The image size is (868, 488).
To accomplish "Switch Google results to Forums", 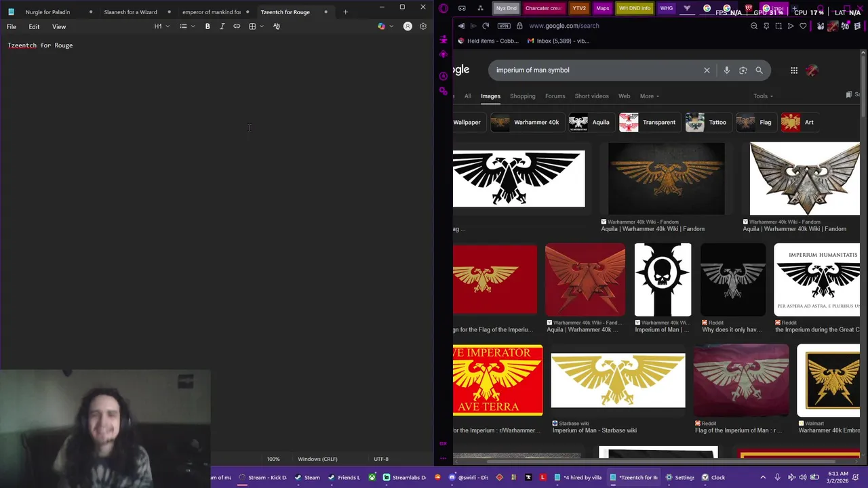I will tap(555, 96).
